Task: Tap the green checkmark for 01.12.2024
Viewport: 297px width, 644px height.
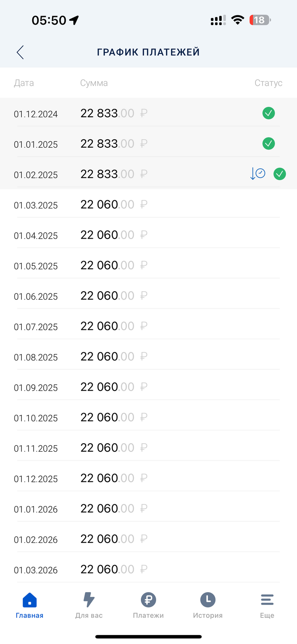Action: pos(269,113)
